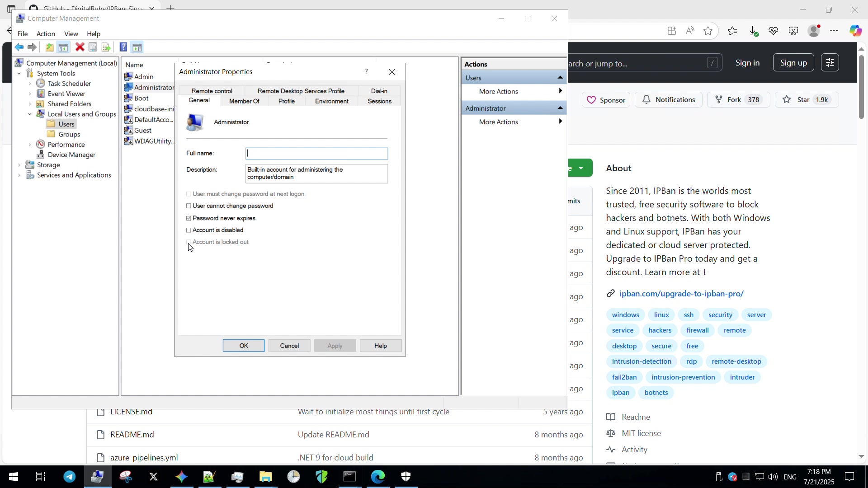Screen dimensions: 868x488
Task: Click the Full name text field
Action: 316,154
